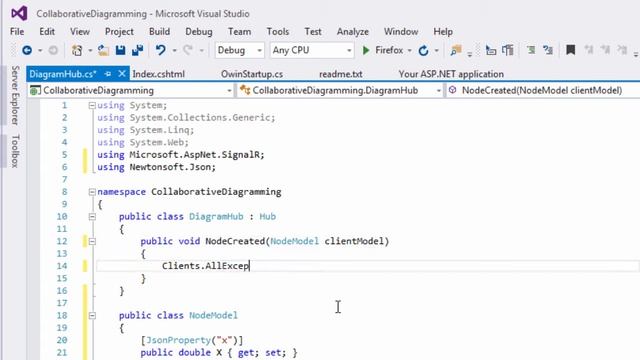
Task: Open the Server Explorer side panel
Action: pyautogui.click(x=15, y=95)
